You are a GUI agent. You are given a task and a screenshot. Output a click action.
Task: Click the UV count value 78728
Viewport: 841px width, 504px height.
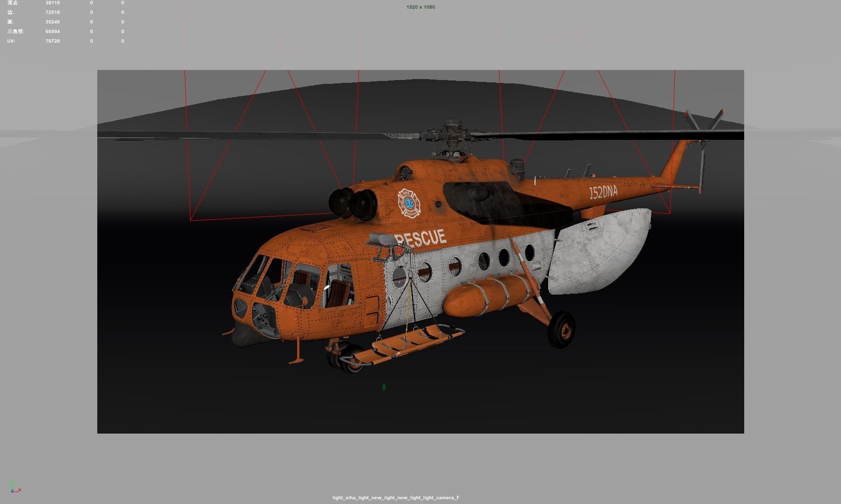[x=53, y=41]
